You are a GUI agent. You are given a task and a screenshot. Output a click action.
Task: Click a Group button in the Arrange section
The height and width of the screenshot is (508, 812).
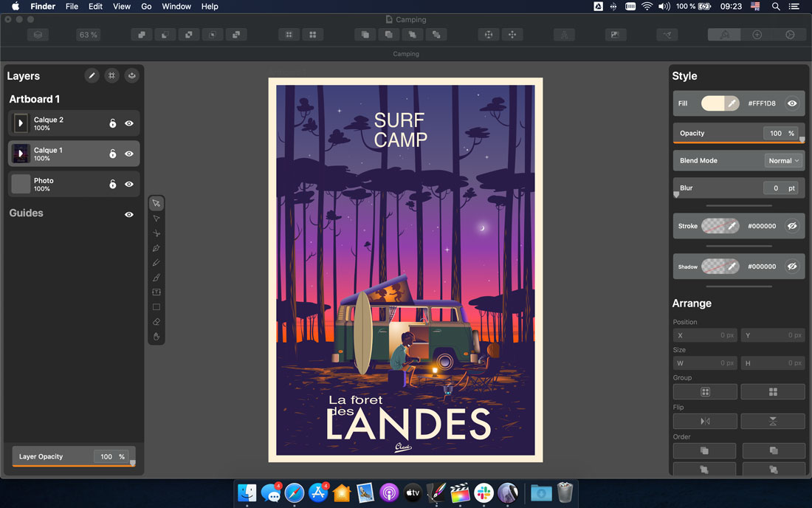704,391
